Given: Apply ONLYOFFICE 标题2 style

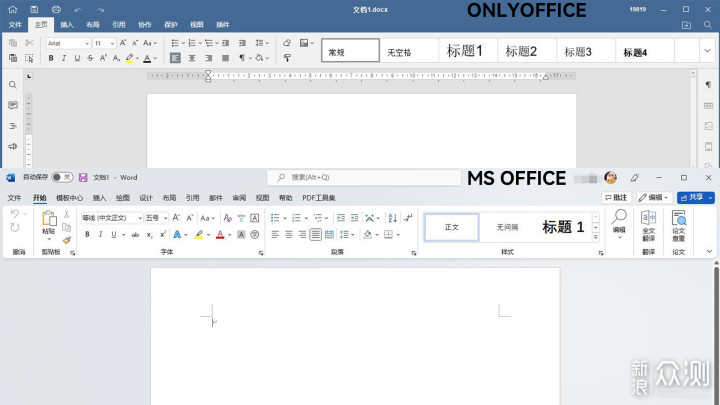Looking at the screenshot, I should click(521, 51).
